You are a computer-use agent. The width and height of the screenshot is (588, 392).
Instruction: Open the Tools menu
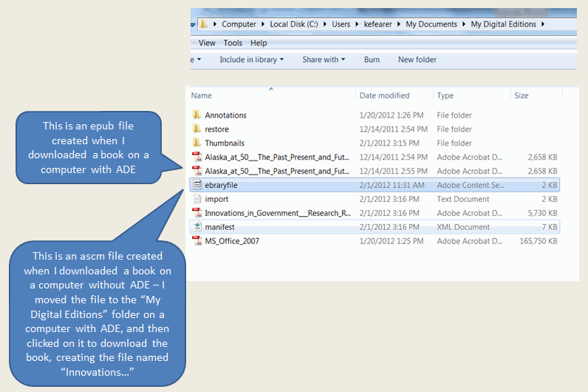tap(233, 43)
